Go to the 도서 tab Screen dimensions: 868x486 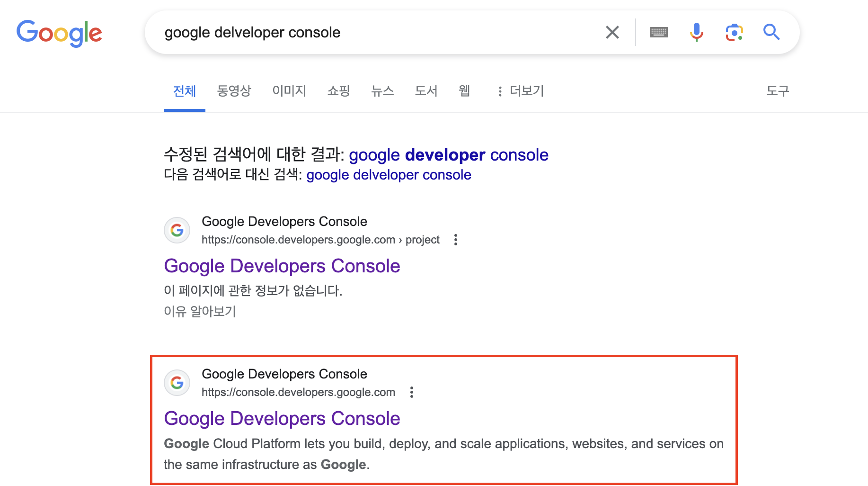(x=426, y=90)
